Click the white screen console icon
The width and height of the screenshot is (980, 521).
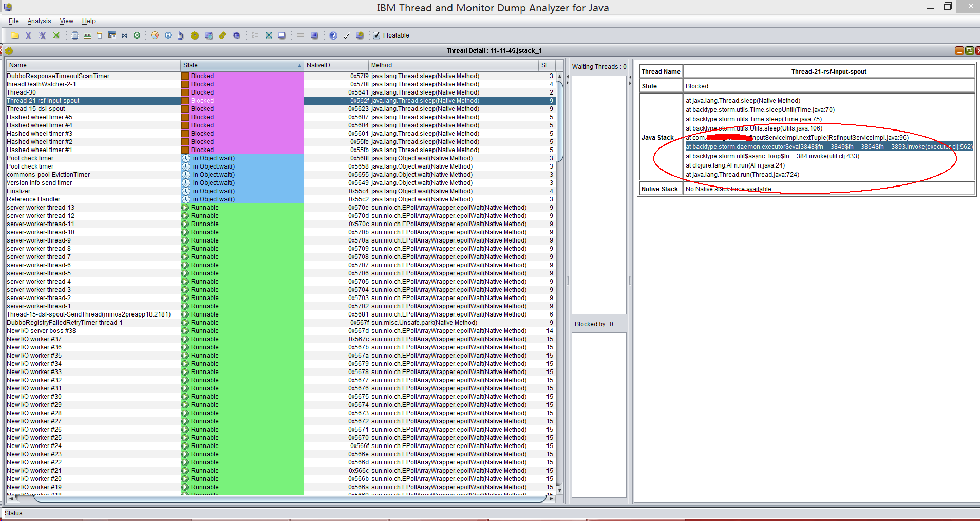[x=281, y=35]
